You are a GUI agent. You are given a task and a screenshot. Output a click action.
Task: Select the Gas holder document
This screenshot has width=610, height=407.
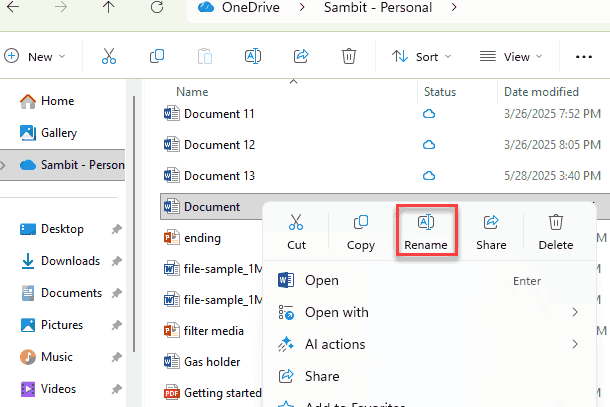point(202,362)
